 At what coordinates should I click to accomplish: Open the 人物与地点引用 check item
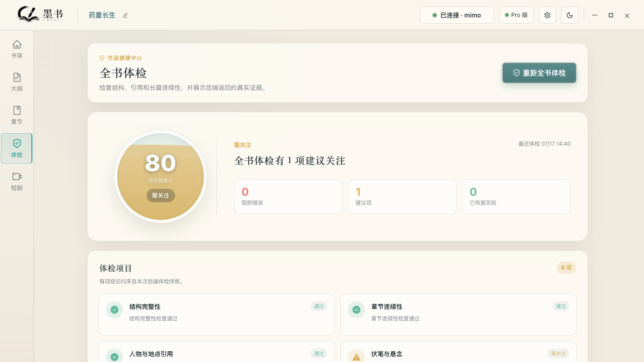(216, 352)
